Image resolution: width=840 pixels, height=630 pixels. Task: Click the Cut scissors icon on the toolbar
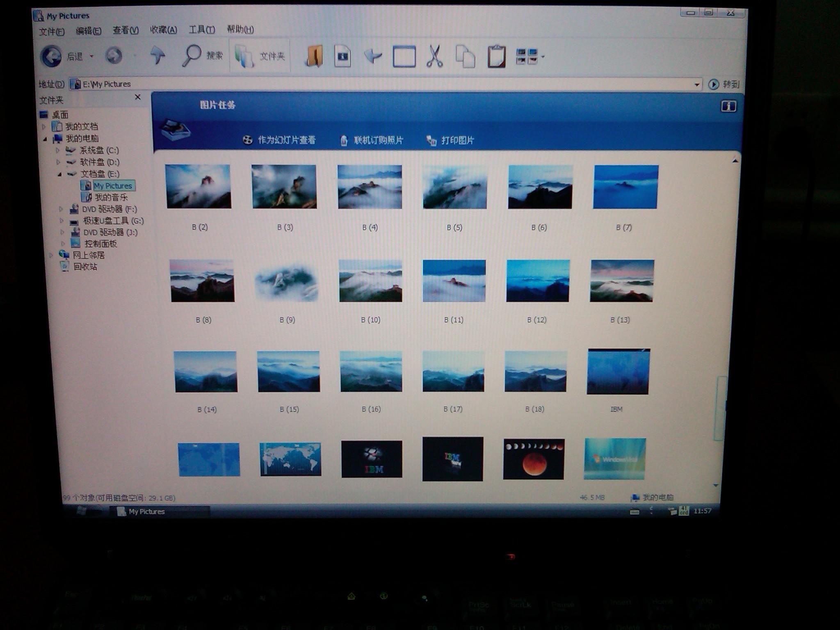coord(434,56)
